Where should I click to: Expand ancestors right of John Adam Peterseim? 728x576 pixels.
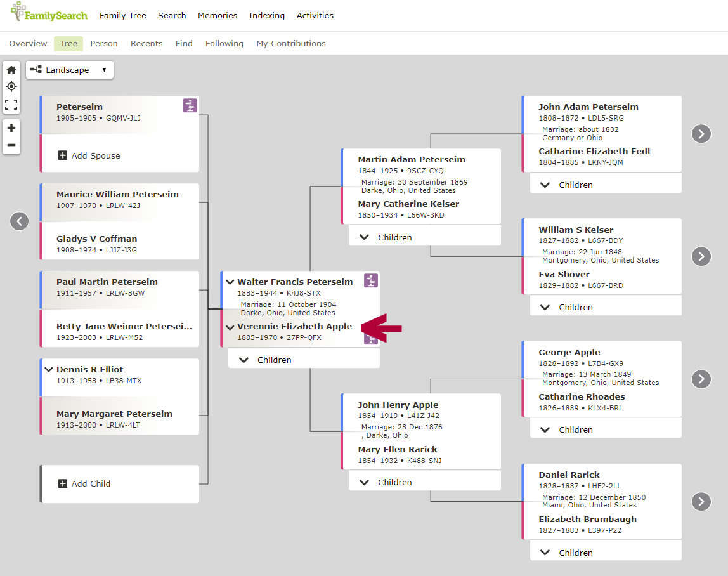(701, 133)
